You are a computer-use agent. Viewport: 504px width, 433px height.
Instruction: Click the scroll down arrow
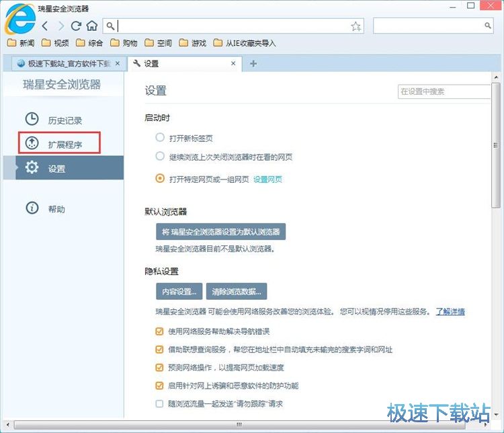click(496, 415)
